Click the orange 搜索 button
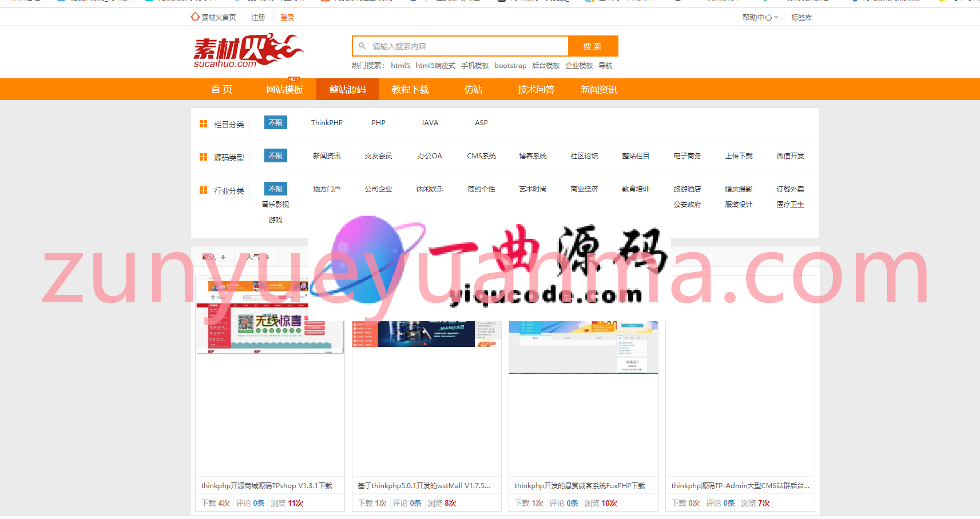Screen dimensions: 980x519 (x=593, y=46)
